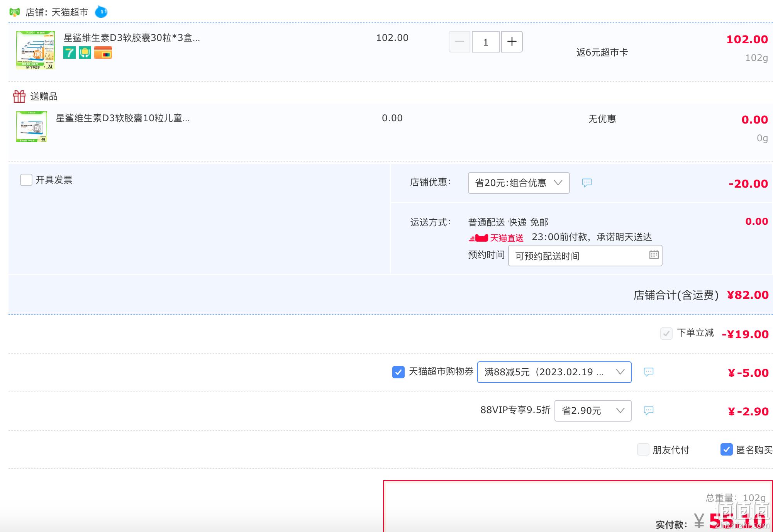This screenshot has width=773, height=532.
Task: Check the 开具发票 invoice checkbox
Action: (x=26, y=180)
